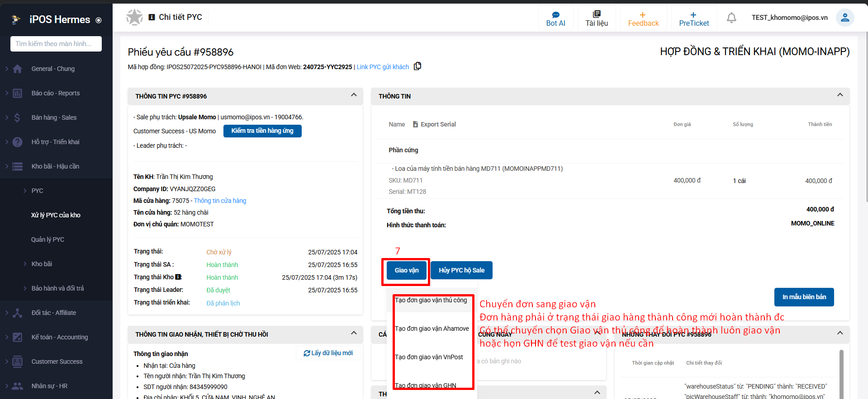The width and height of the screenshot is (868, 399).
Task: Click the Feedback plus button
Action: (x=643, y=19)
